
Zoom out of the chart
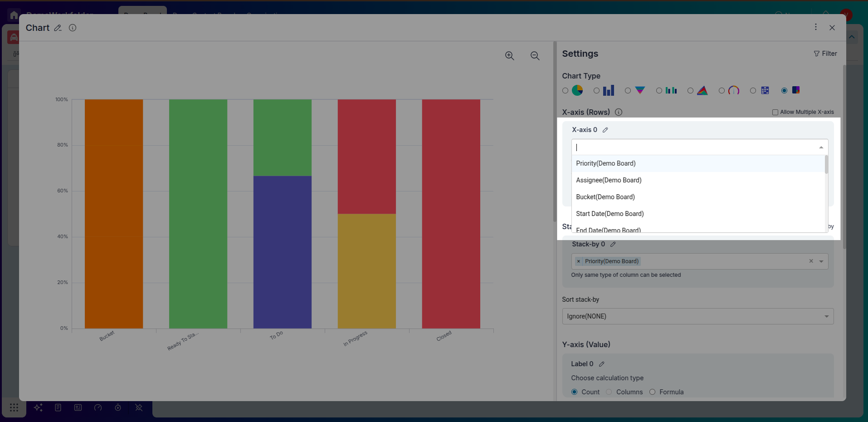pyautogui.click(x=535, y=55)
